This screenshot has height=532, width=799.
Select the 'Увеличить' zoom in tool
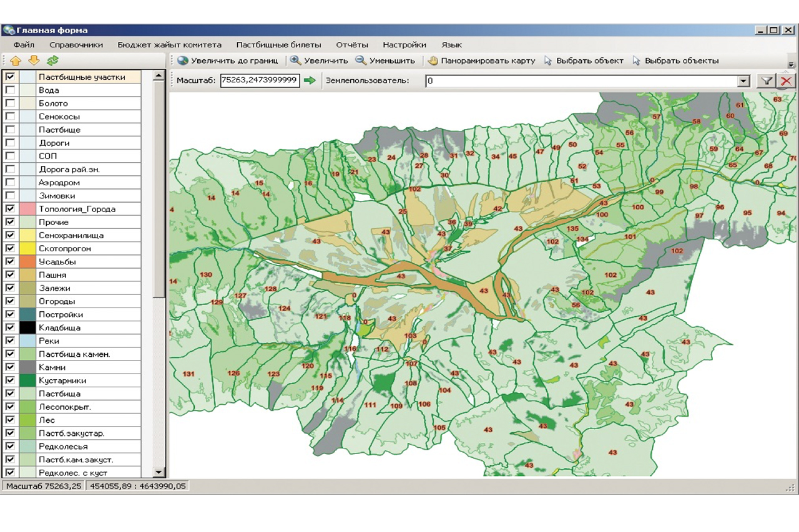pos(319,60)
